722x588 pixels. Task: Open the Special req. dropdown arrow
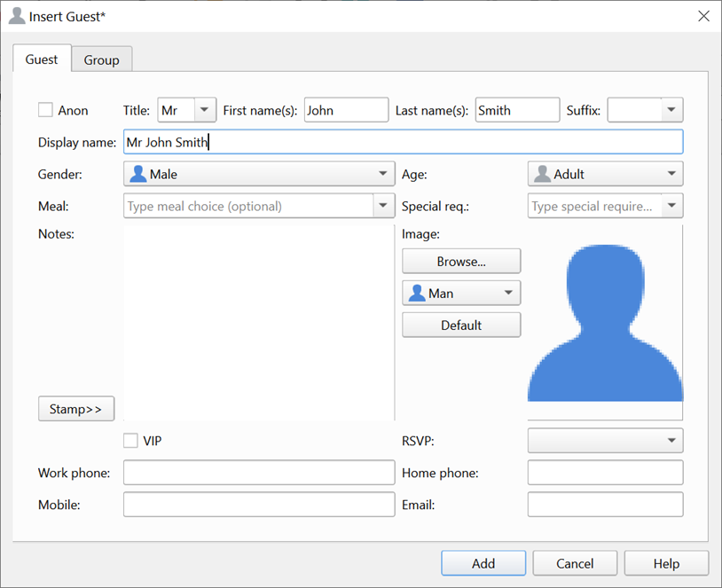pyautogui.click(x=671, y=207)
